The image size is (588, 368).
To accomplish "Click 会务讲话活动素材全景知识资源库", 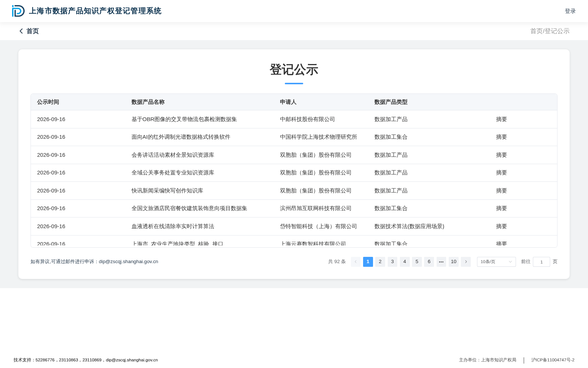I will (173, 155).
